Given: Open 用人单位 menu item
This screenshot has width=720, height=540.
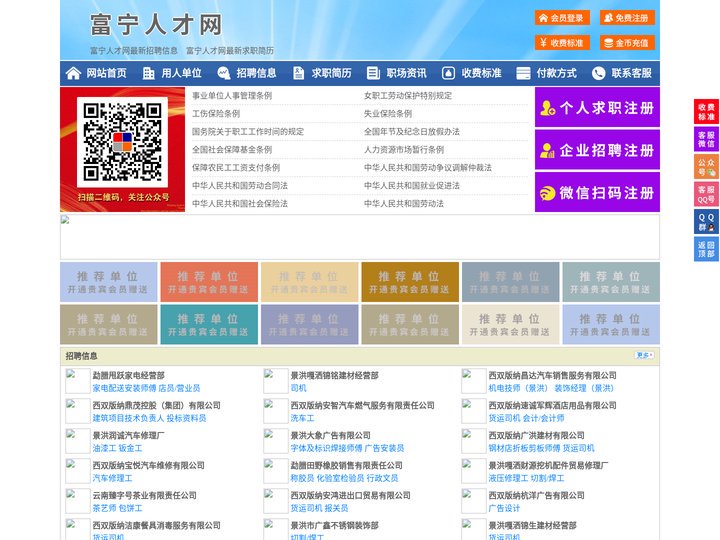Looking at the screenshot, I should (x=181, y=73).
